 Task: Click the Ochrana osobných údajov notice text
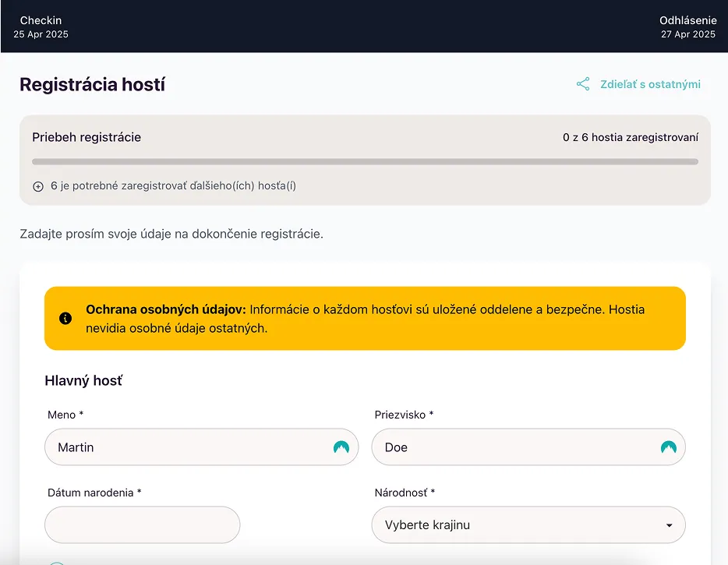tap(365, 319)
